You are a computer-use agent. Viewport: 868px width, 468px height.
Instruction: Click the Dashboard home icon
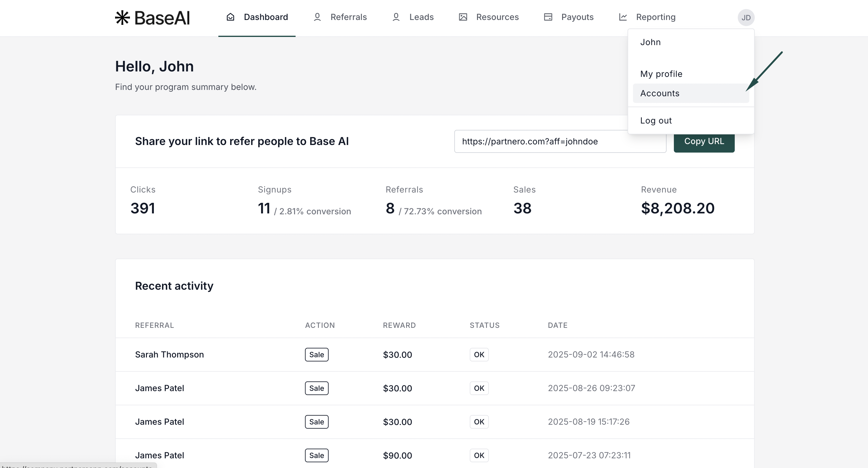(230, 17)
